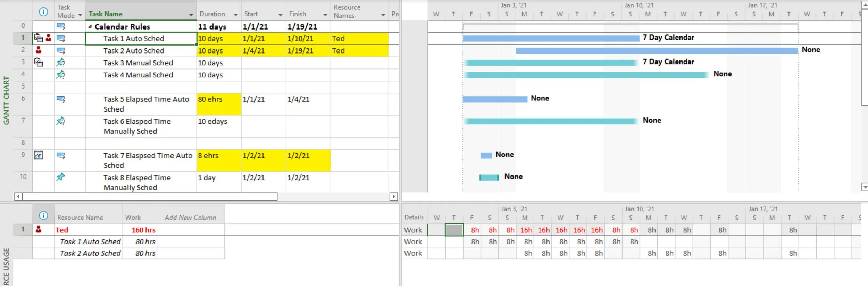Select the red '160 hrs' work cell
This screenshot has width=868, height=286.
pyautogui.click(x=140, y=230)
